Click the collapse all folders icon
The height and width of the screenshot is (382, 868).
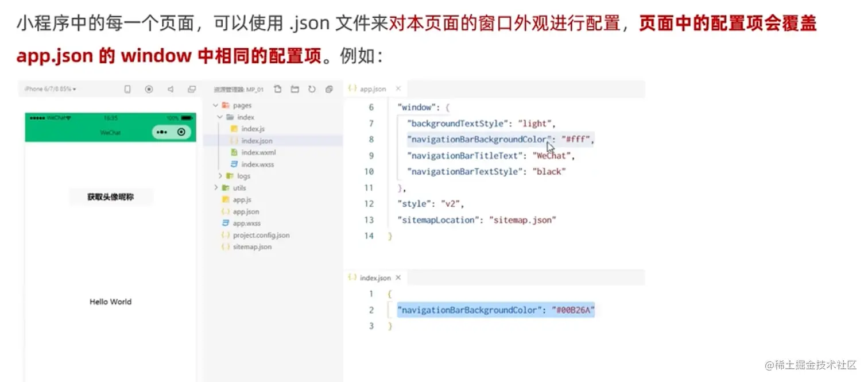(329, 89)
